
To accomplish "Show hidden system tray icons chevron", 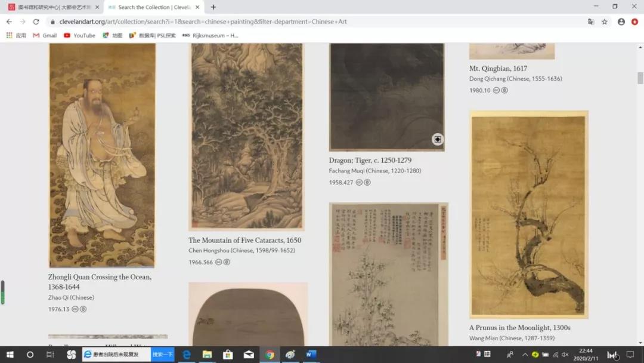I will [525, 355].
